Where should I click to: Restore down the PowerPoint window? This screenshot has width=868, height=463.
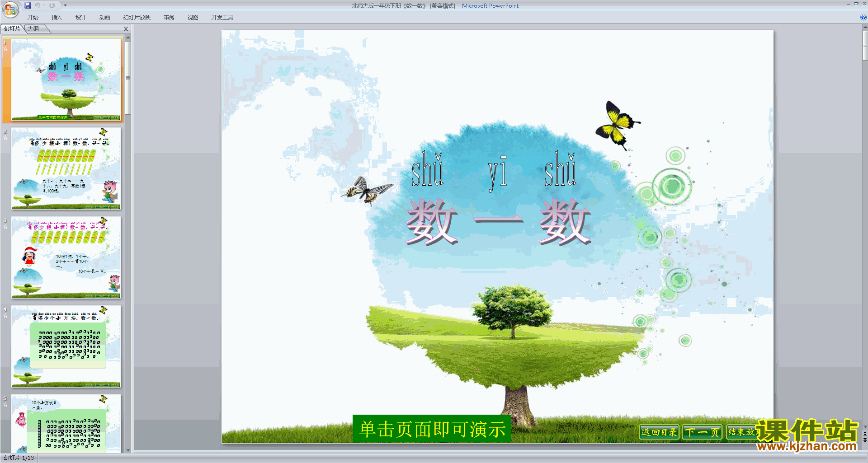[x=856, y=4]
